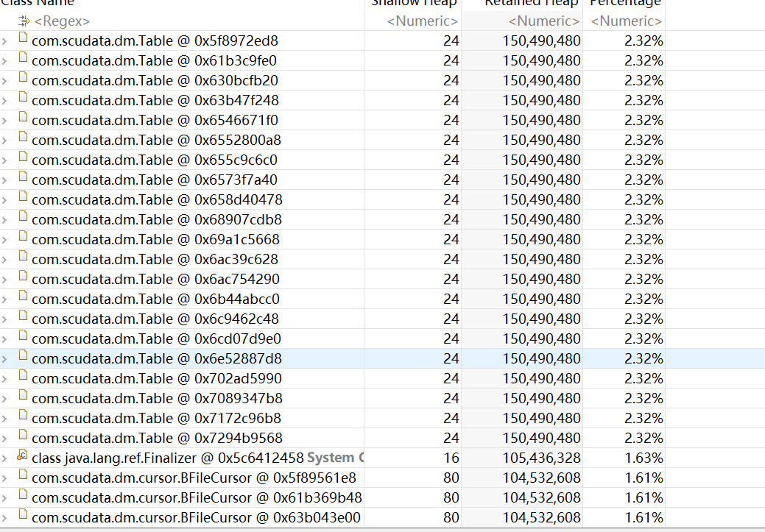This screenshot has height=532, width=765.
Task: Click class icon of java.lang.ref.Finalizer row
Action: 22,455
